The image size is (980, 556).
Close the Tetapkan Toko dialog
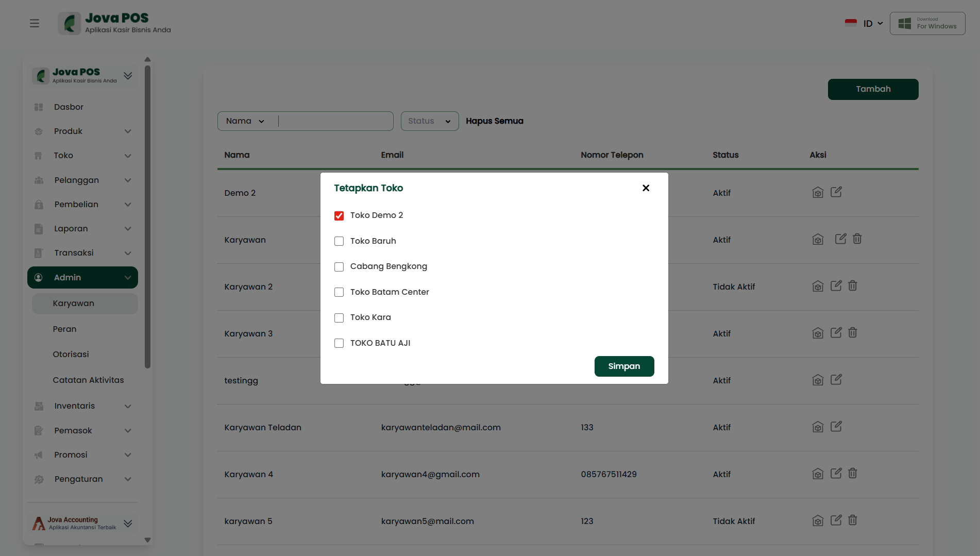coord(646,188)
